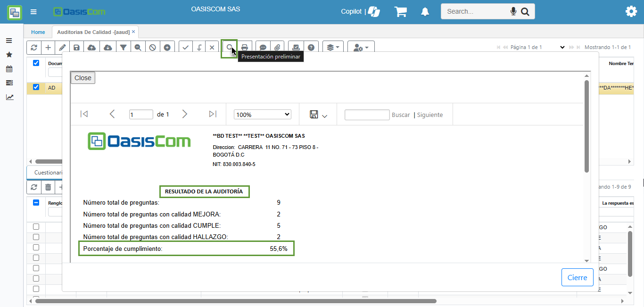Go to the previous report page

(x=112, y=114)
